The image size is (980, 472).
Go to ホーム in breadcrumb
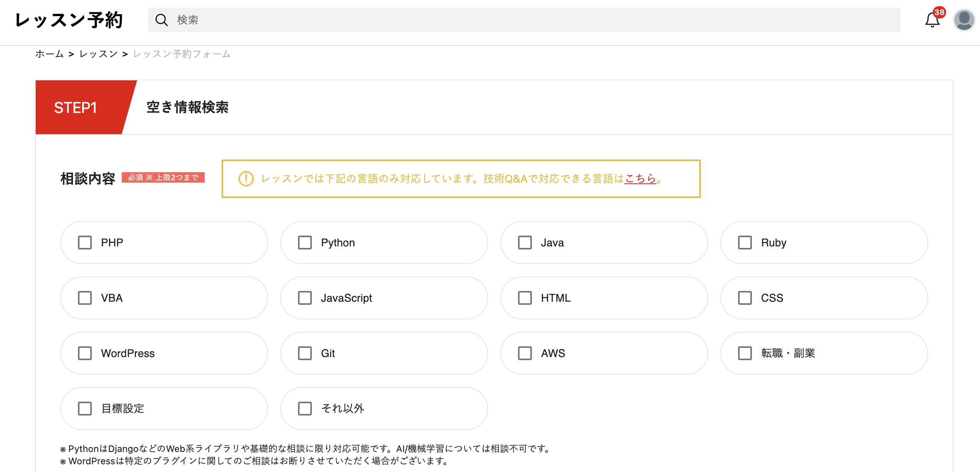click(49, 54)
